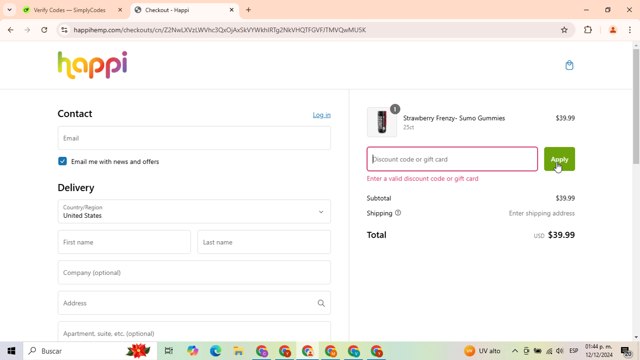
Task: Follow the Log in link
Action: pyautogui.click(x=322, y=115)
